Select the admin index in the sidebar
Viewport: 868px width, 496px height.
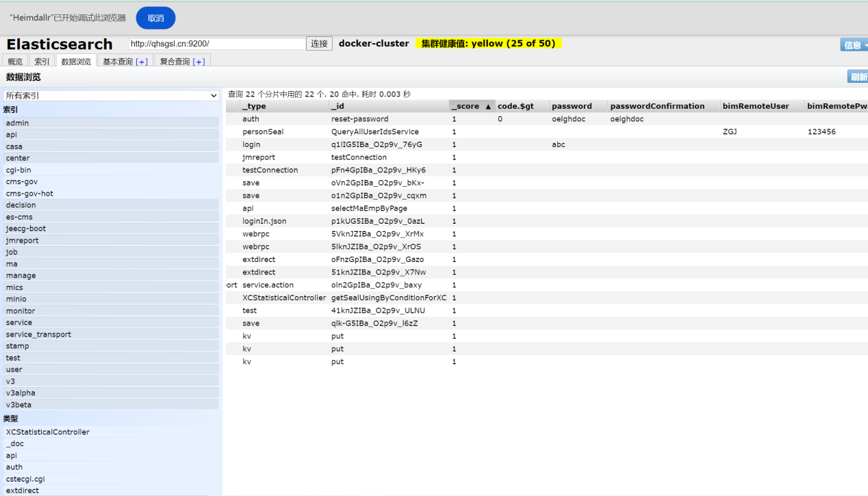[111, 123]
